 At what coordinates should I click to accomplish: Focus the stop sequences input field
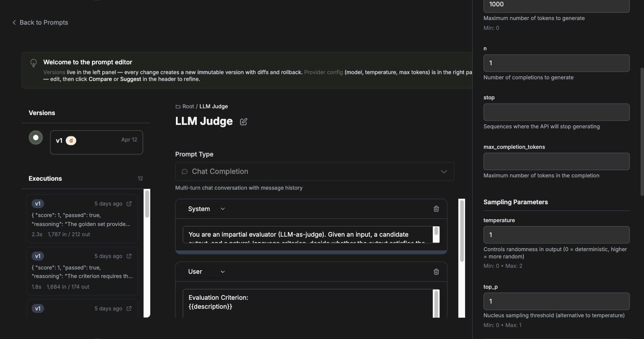556,112
